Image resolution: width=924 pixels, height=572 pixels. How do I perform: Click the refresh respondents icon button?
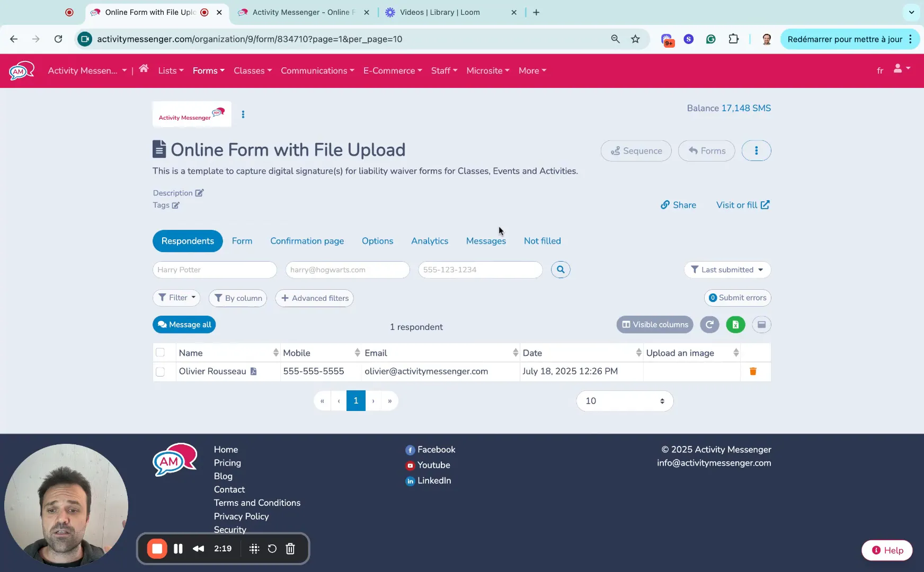pyautogui.click(x=709, y=325)
